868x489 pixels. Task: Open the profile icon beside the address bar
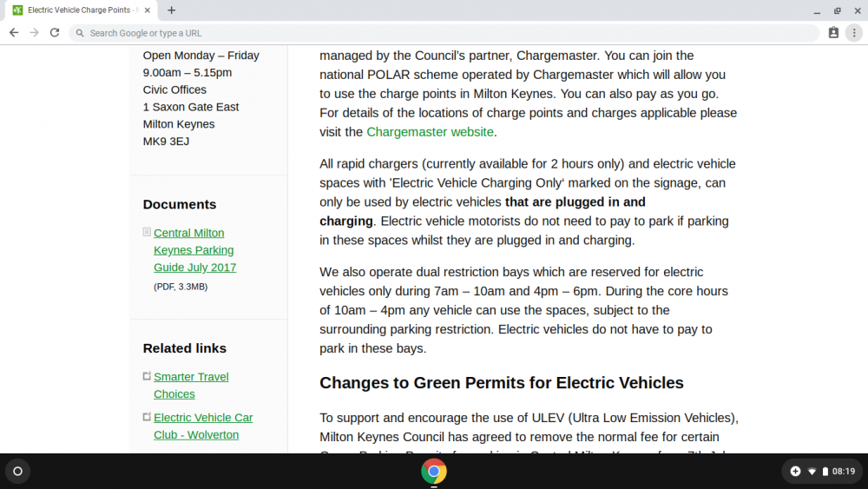coord(833,33)
